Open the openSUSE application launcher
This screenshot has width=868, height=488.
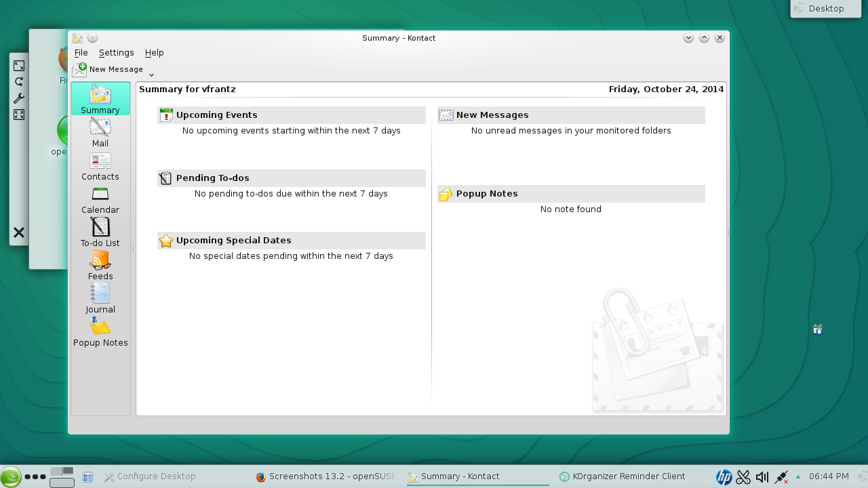click(x=10, y=477)
